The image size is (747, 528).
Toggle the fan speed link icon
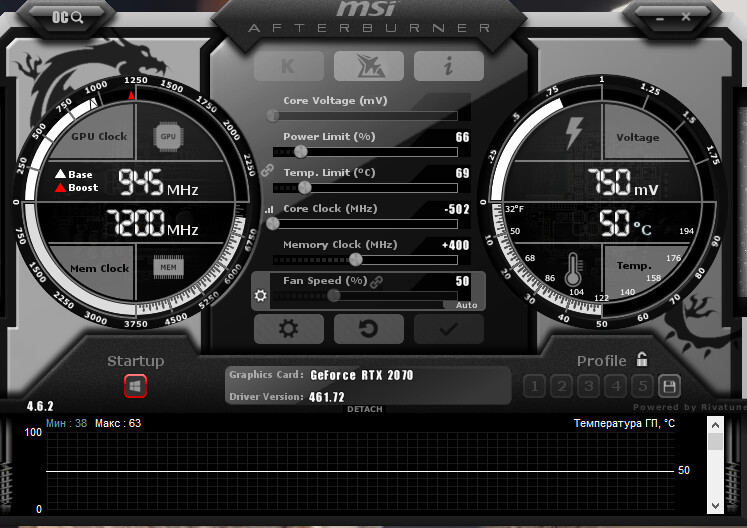(377, 282)
